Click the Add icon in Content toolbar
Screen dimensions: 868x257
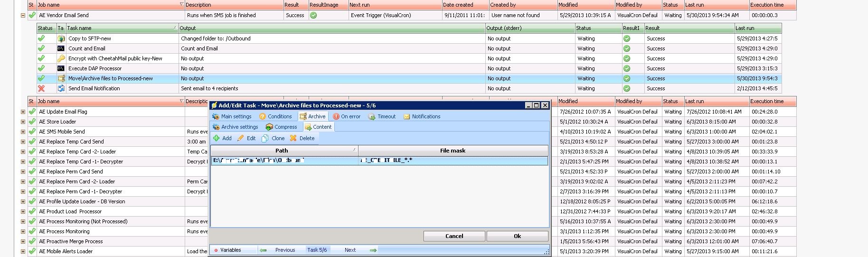(x=217, y=138)
